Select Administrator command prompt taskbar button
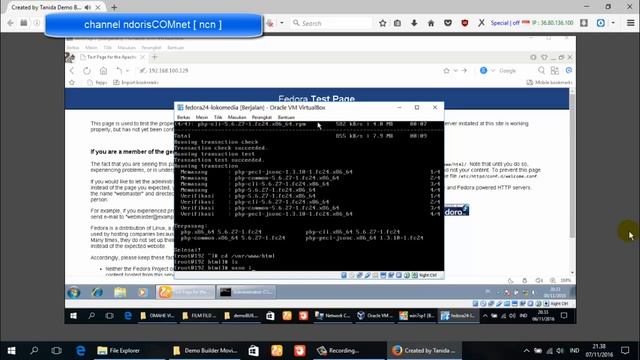The width and height of the screenshot is (640, 360). pyautogui.click(x=246, y=292)
